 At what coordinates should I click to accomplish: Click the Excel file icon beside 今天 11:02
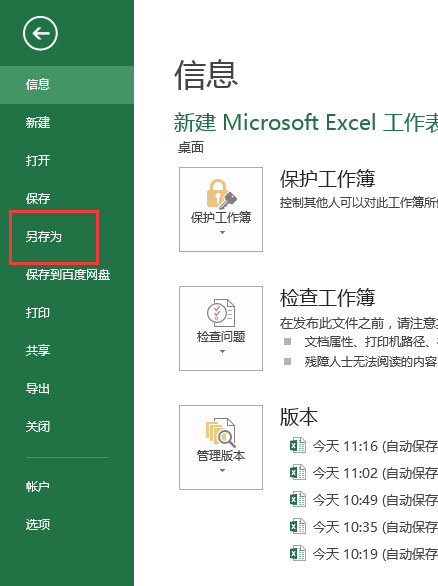click(x=298, y=472)
